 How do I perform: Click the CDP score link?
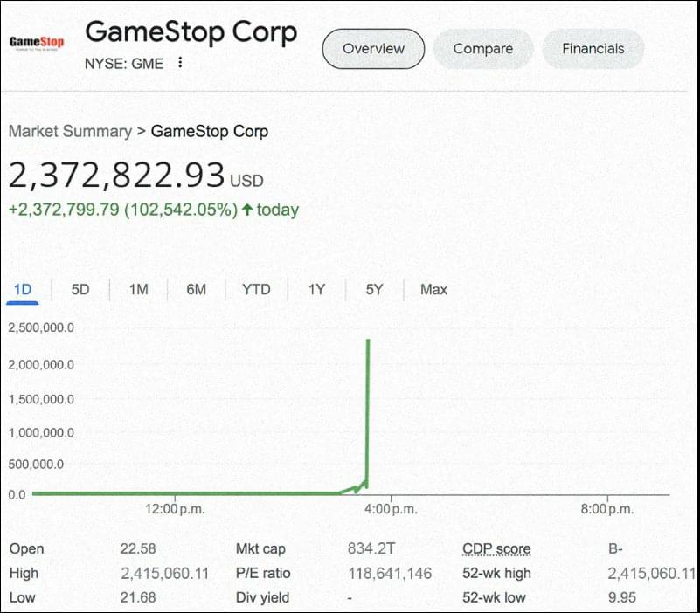pyautogui.click(x=496, y=548)
